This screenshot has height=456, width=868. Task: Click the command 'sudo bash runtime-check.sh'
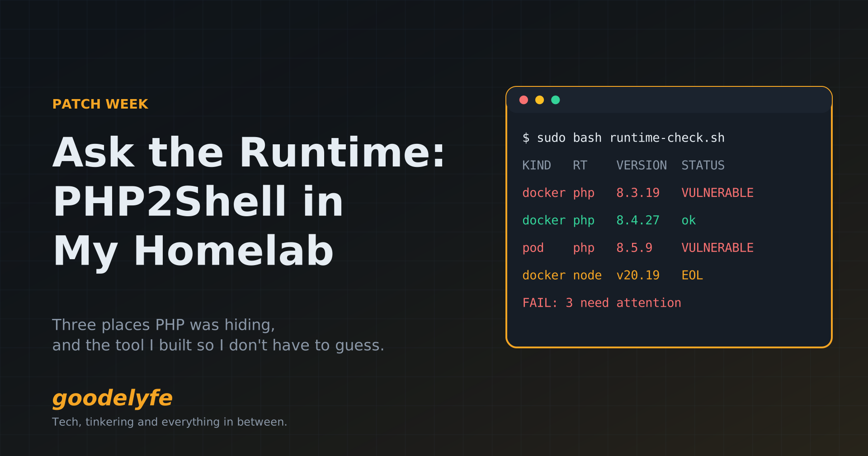pos(631,138)
